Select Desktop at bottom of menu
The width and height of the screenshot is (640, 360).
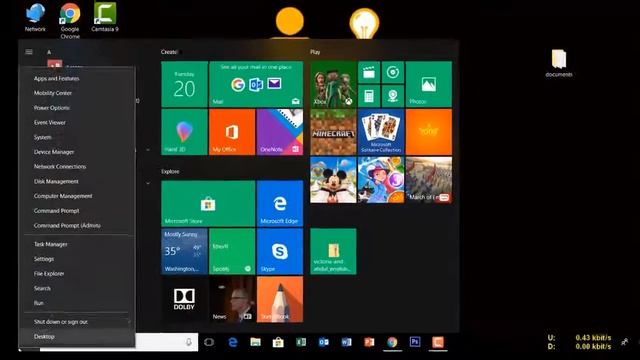click(x=78, y=336)
